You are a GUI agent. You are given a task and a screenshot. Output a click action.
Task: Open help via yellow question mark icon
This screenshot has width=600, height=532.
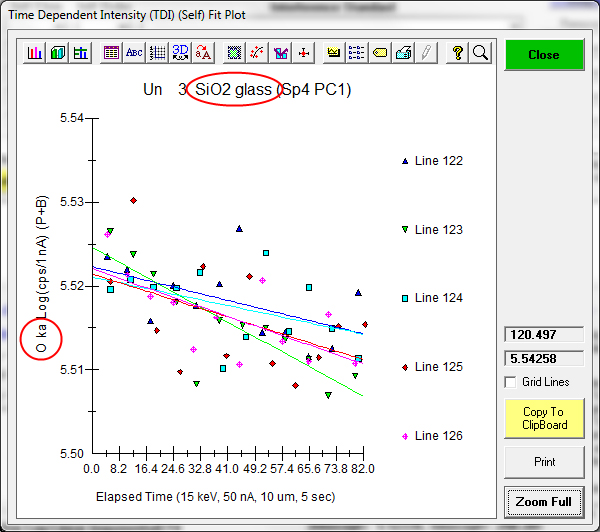(x=457, y=53)
